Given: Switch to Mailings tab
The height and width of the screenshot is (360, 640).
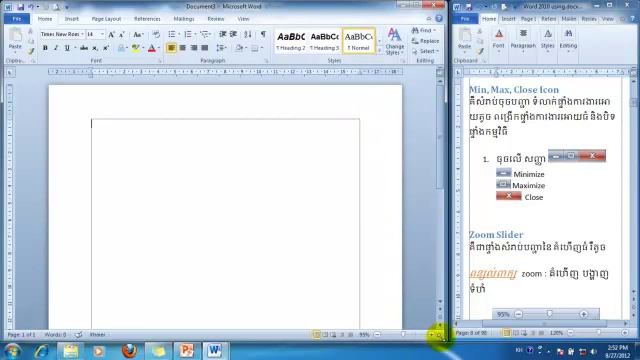Looking at the screenshot, I should click(x=184, y=19).
